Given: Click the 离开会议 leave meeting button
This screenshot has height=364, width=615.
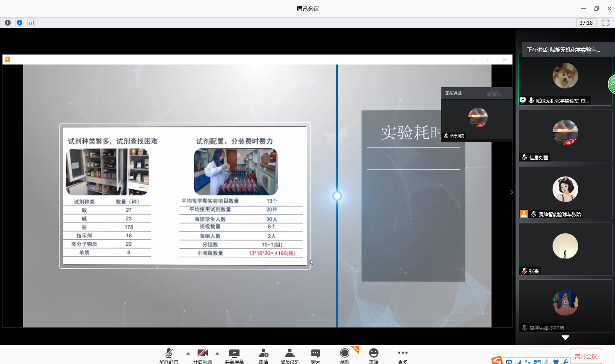Looking at the screenshot, I should coord(585,356).
